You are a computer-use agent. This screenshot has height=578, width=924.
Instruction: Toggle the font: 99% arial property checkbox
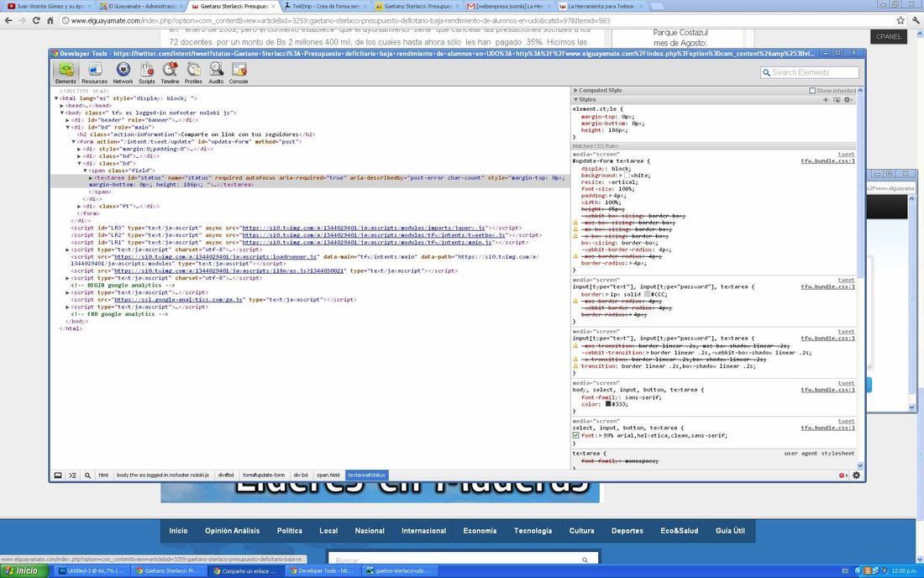pyautogui.click(x=575, y=435)
